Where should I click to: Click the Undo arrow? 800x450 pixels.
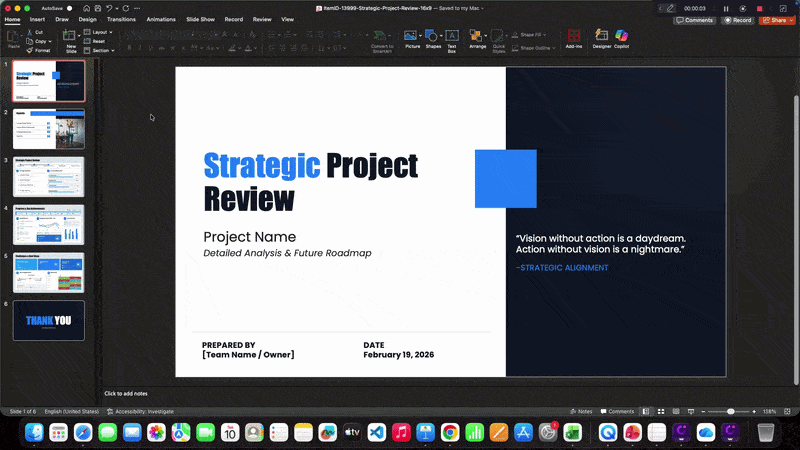coord(109,8)
